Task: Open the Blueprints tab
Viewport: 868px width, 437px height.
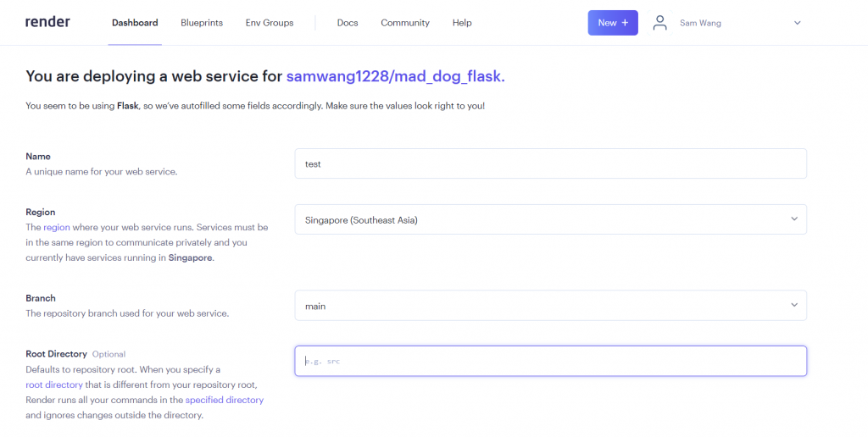Action: tap(202, 23)
